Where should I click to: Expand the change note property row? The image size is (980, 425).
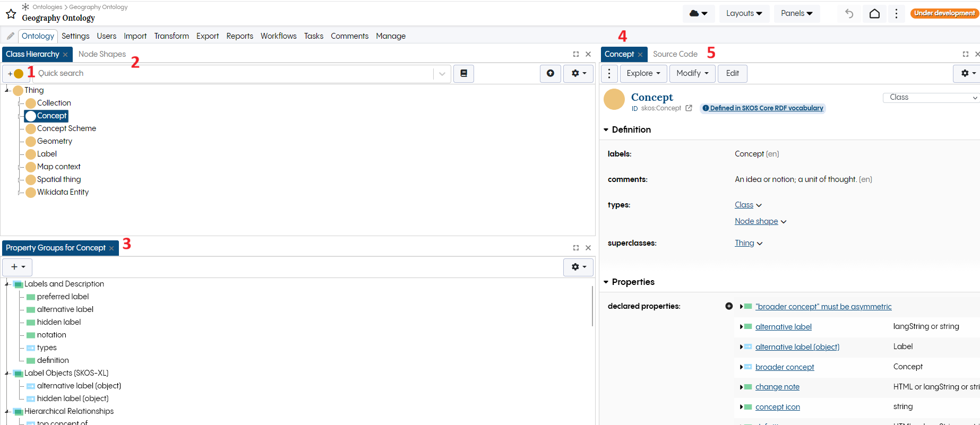coord(741,387)
